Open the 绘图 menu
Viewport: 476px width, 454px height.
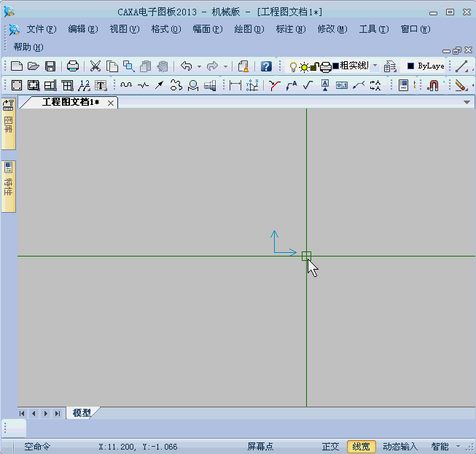[x=249, y=29]
